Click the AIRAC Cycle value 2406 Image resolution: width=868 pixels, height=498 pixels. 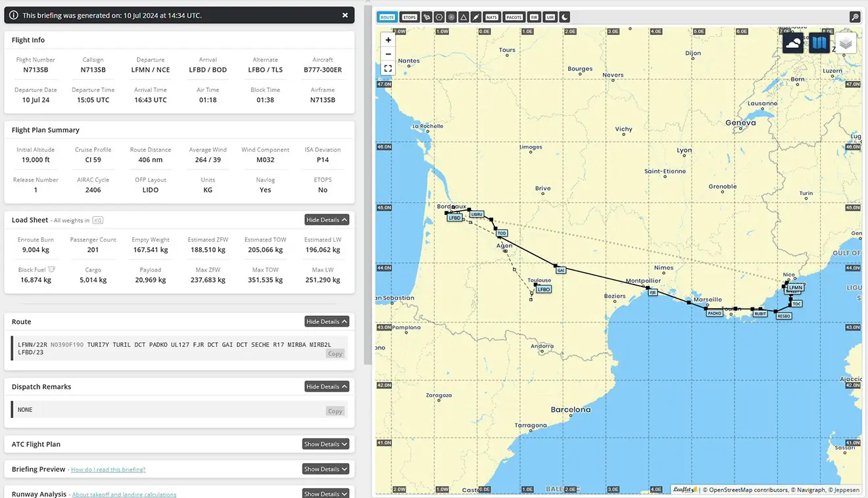point(93,190)
